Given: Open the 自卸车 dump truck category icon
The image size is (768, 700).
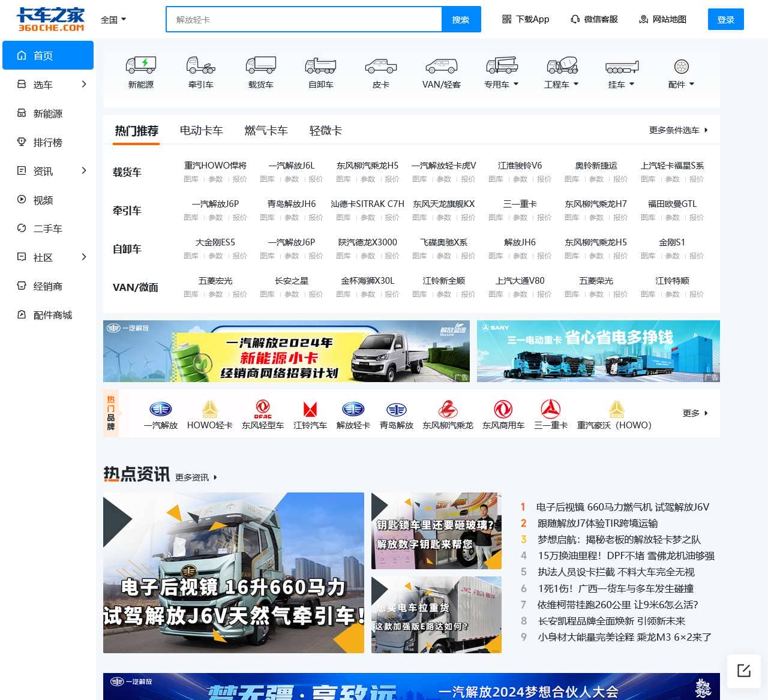Looking at the screenshot, I should coord(321,65).
